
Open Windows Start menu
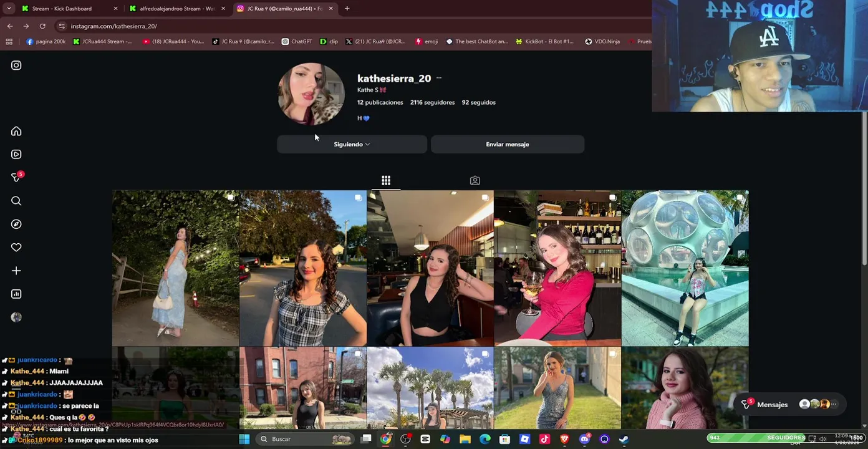click(x=244, y=439)
